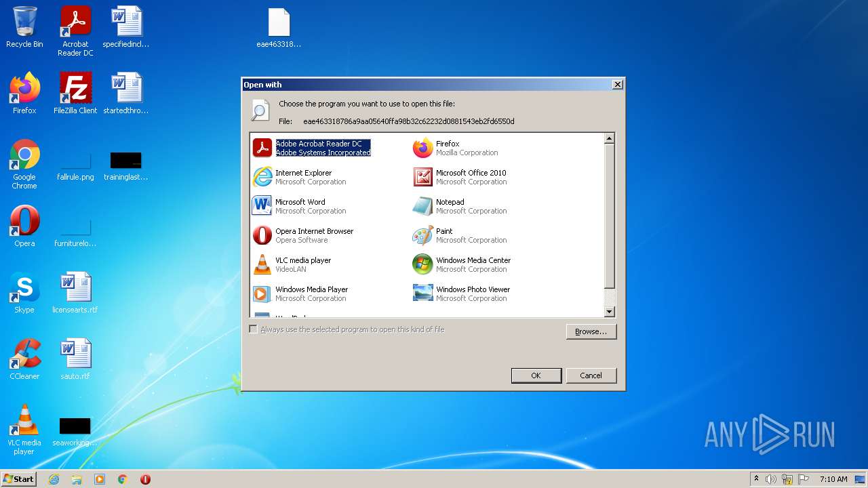The height and width of the screenshot is (488, 868).
Task: Launch Chrome from the taskbar
Action: click(123, 479)
